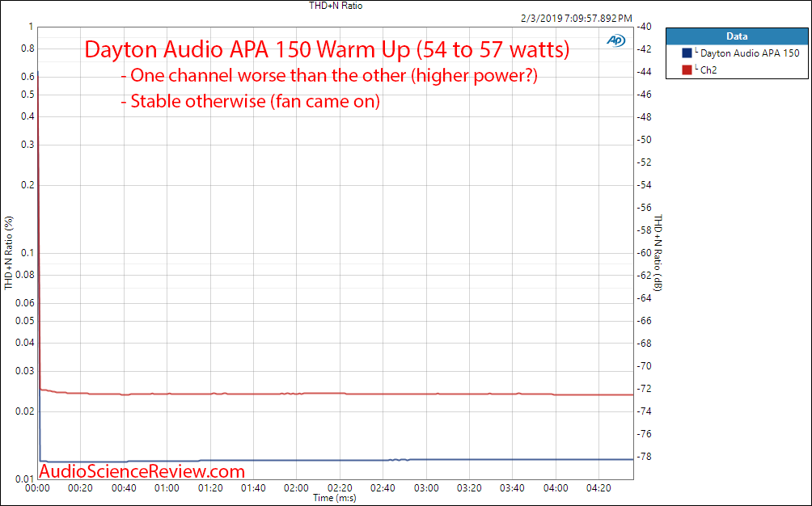This screenshot has height=506, width=812.
Task: Click the 04:20 time tick label
Action: click(598, 488)
